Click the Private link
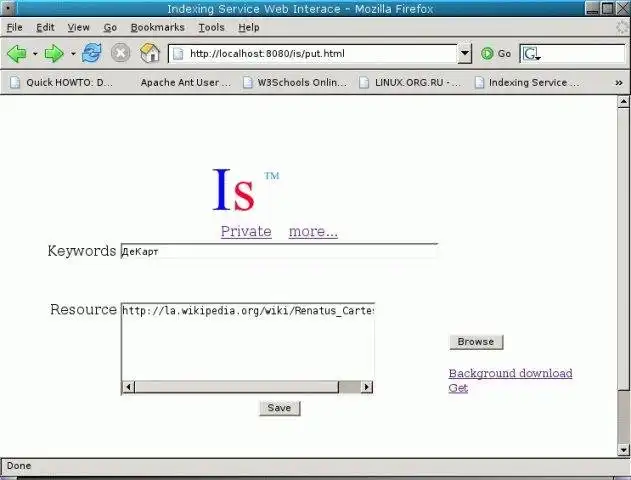 pyautogui.click(x=246, y=231)
